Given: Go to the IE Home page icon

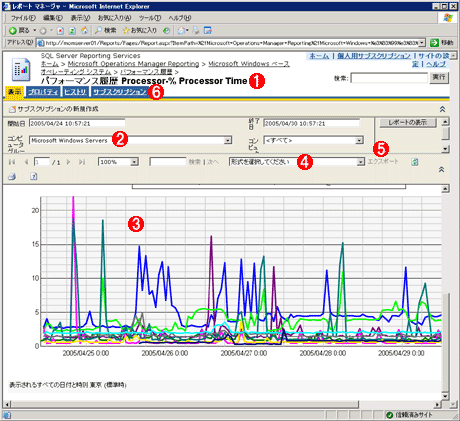Looking at the screenshot, I should (x=85, y=31).
